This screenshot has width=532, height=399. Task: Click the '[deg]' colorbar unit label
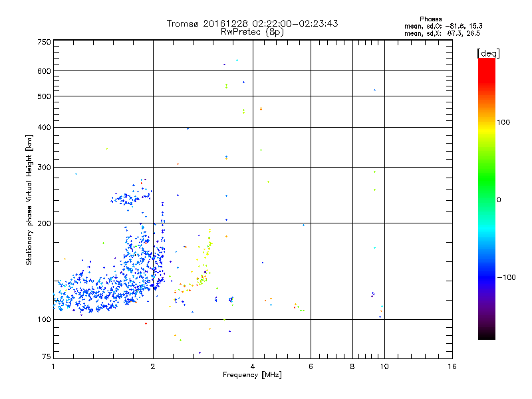[x=488, y=53]
